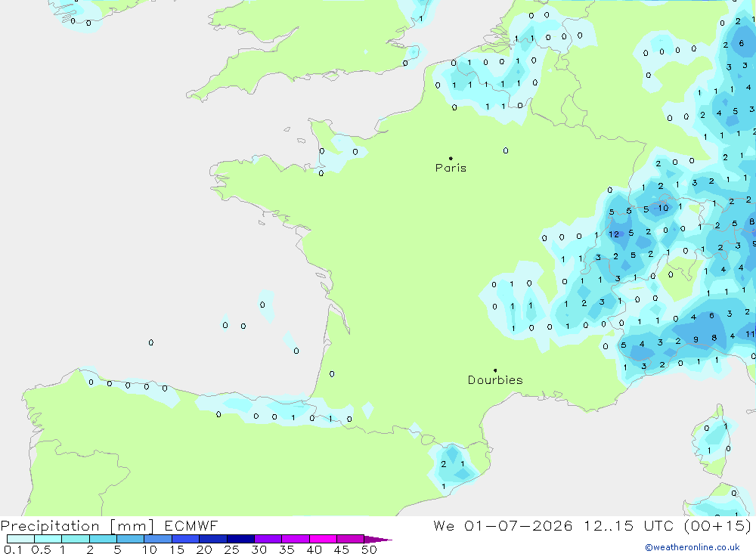Click the purple arrow at legend end
The height and width of the screenshot is (554, 756).
point(378,540)
